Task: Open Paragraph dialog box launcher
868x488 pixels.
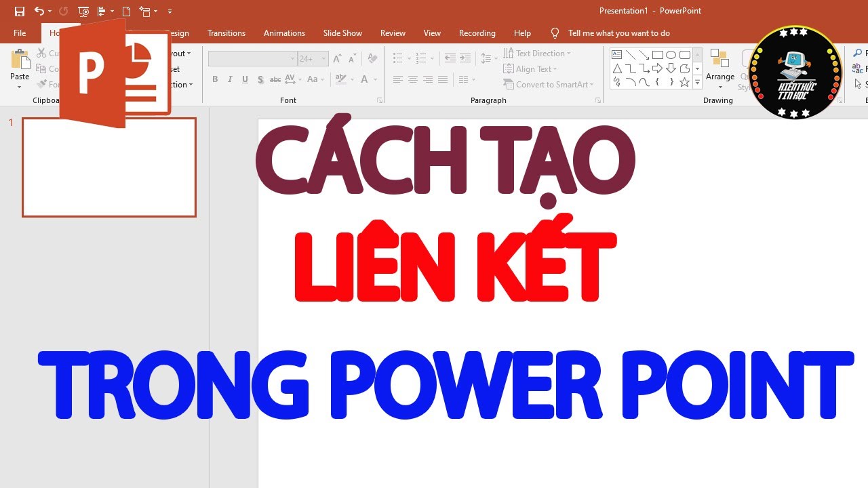Action: point(598,100)
